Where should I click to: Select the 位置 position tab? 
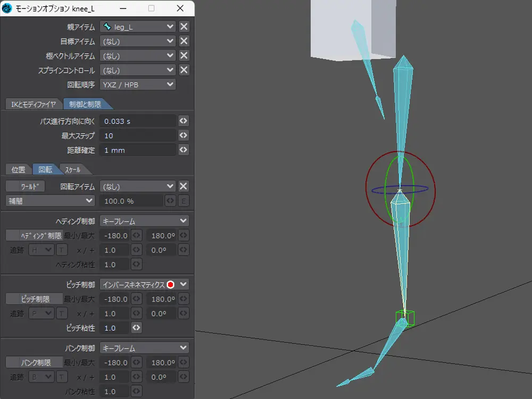coord(18,170)
